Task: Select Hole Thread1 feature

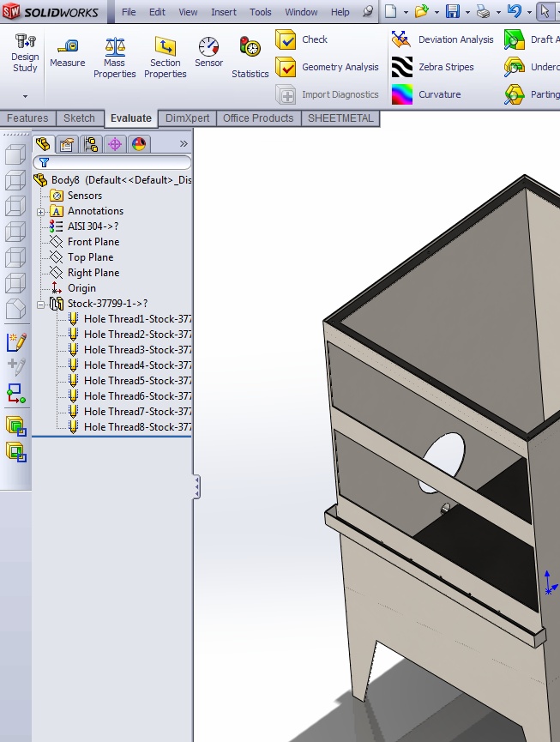Action: pos(129,319)
